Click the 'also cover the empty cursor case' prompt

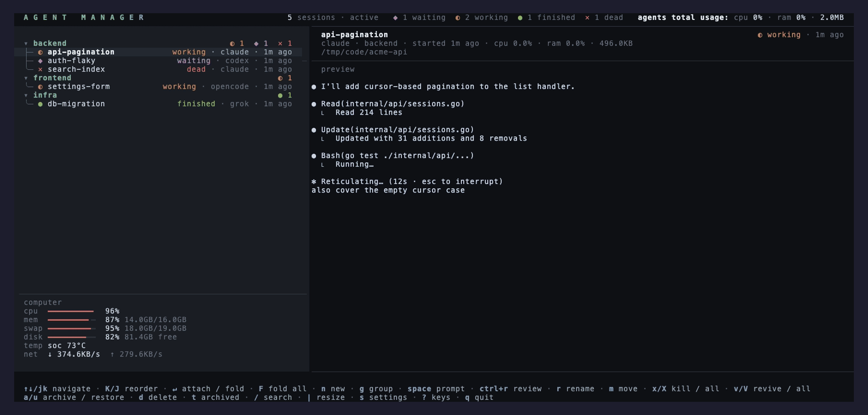coord(388,191)
